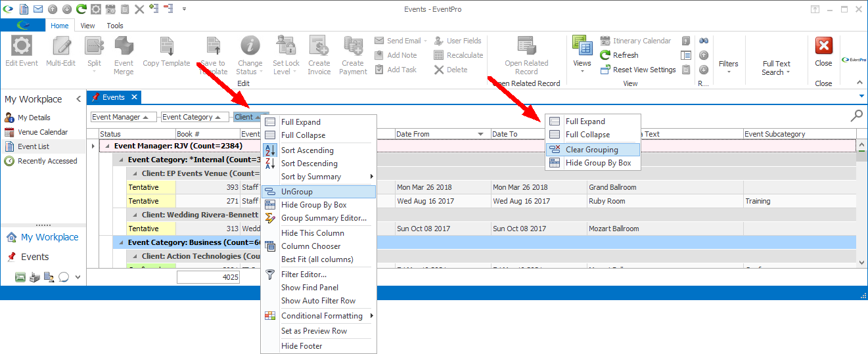Click the Add Task ribbon item
868x354 pixels.
[395, 70]
